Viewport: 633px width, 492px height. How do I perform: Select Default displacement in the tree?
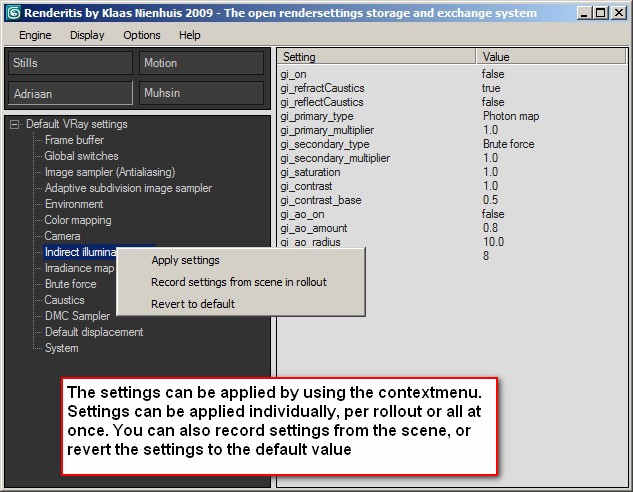[x=94, y=332]
